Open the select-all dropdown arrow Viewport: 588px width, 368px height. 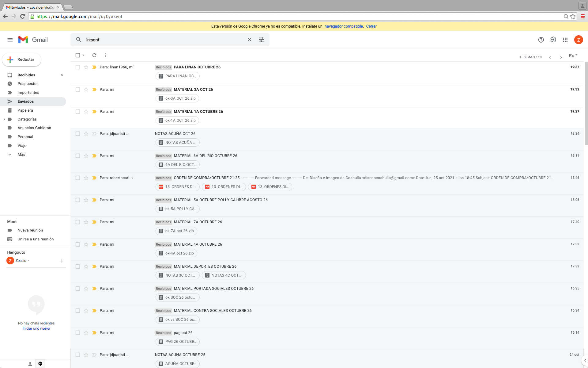click(83, 55)
